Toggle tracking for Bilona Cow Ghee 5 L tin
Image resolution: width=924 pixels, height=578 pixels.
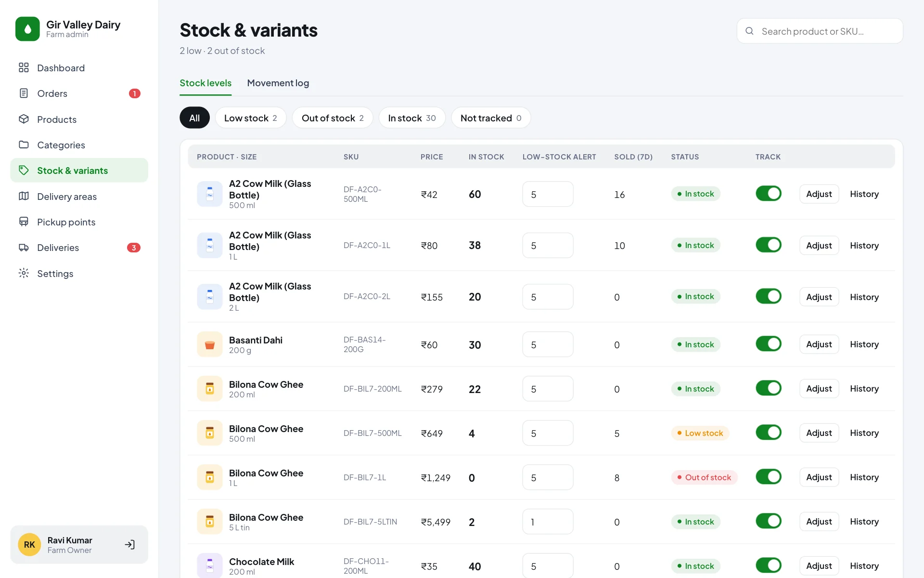(769, 521)
